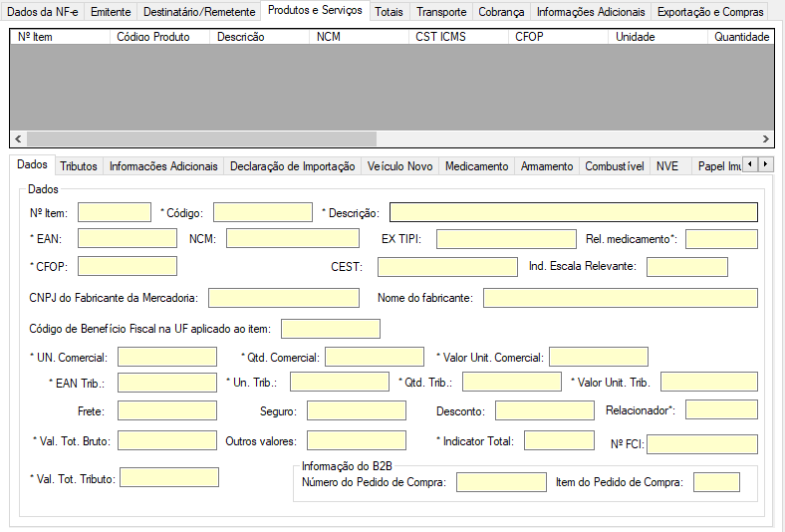The width and height of the screenshot is (785, 532).
Task: Open item-level Informações Adicionais sub-tab
Action: 163,166
